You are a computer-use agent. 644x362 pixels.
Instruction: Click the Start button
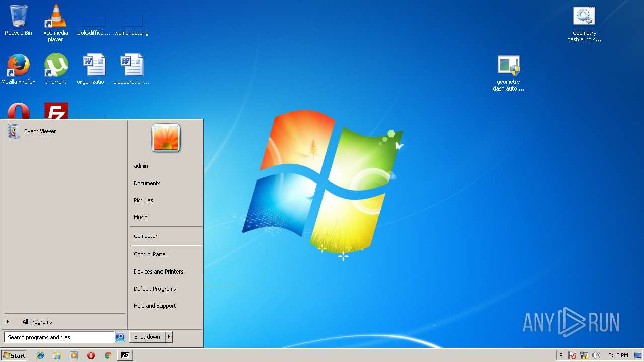(x=14, y=355)
